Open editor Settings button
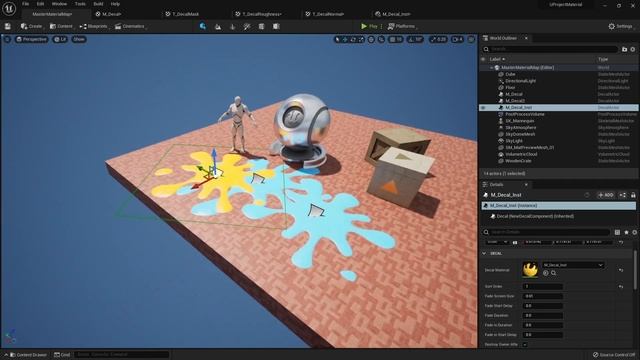Screen dimensions: 640x360 [x=620, y=27]
